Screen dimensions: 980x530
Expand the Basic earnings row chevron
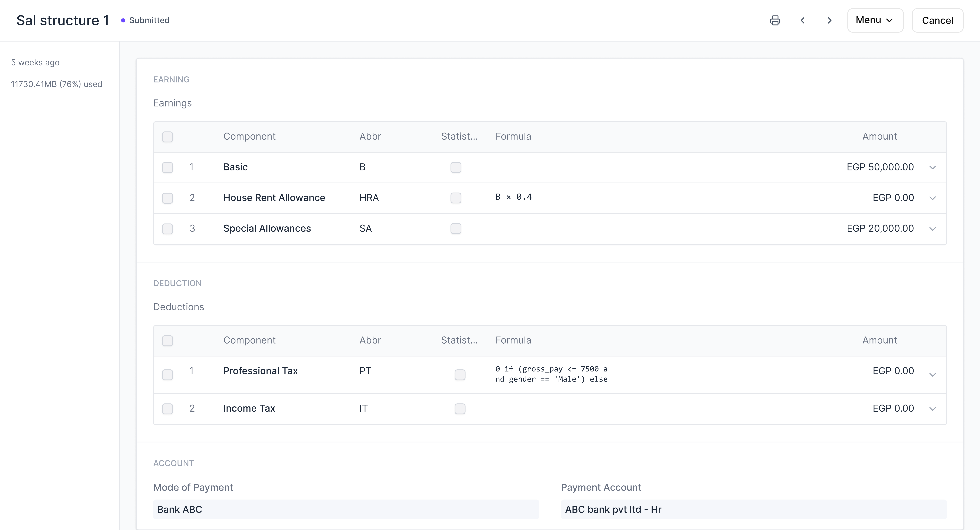pos(932,168)
